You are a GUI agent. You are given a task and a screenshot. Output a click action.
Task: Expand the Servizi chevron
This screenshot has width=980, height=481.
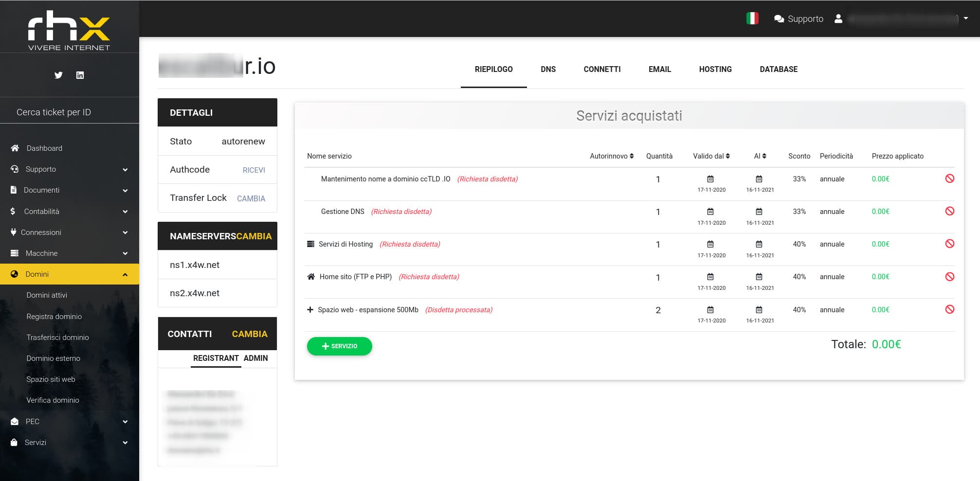[x=125, y=443]
